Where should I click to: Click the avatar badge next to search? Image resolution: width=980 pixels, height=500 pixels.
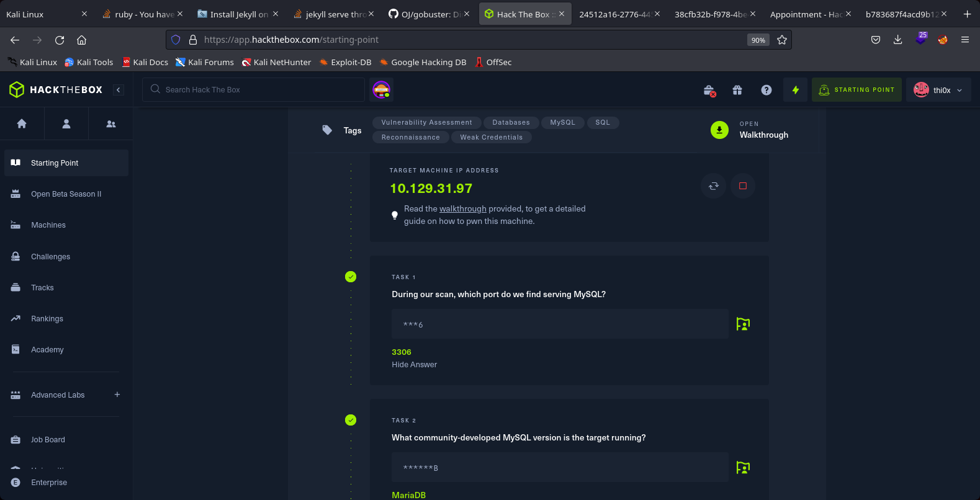(381, 90)
